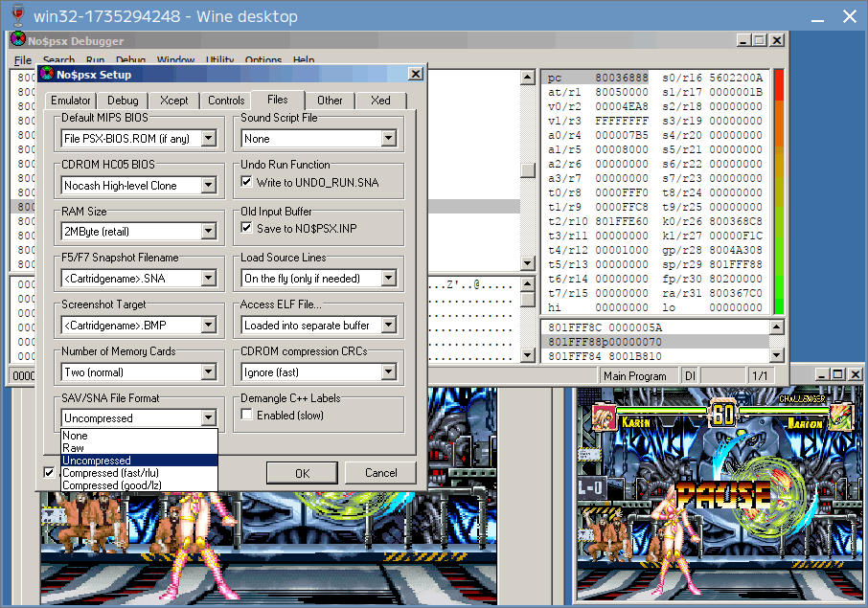Enable Demangle C++ Labels checkbox
Image resolution: width=868 pixels, height=608 pixels.
pyautogui.click(x=247, y=415)
